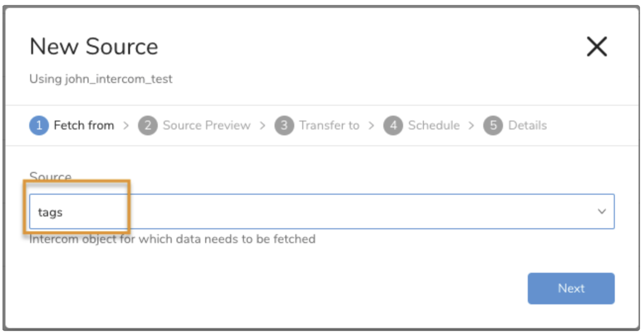This screenshot has width=644, height=334.
Task: Expand the Source dropdown arrow
Action: point(602,211)
